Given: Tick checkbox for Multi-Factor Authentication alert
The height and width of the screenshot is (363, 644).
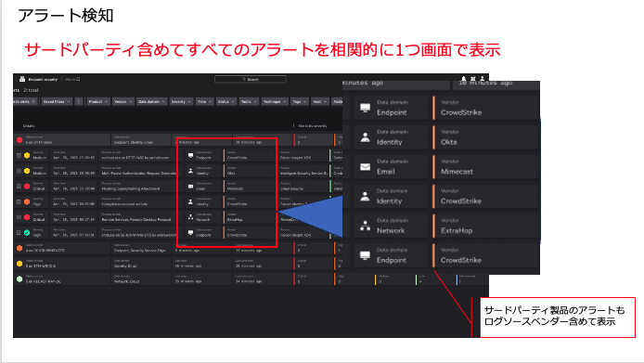Looking at the screenshot, I should coord(19,171).
